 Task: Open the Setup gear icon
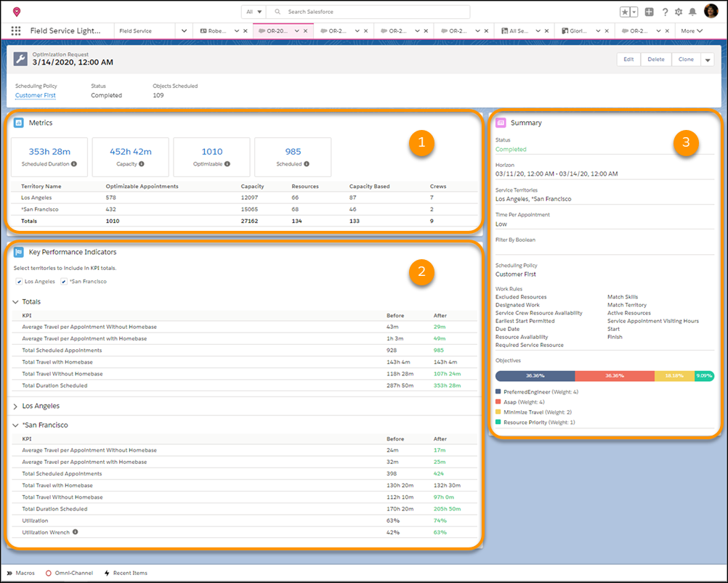point(679,12)
